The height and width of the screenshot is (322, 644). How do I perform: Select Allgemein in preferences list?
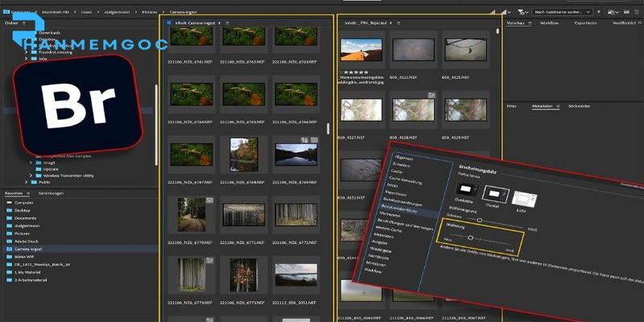pos(403,157)
